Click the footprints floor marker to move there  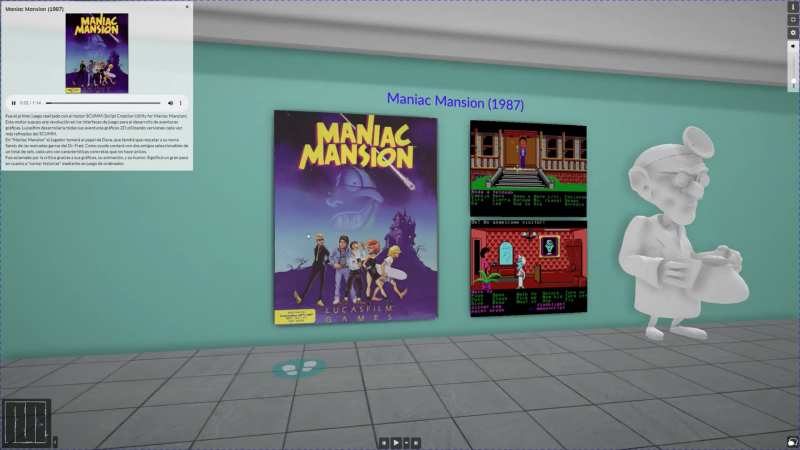[x=299, y=368]
